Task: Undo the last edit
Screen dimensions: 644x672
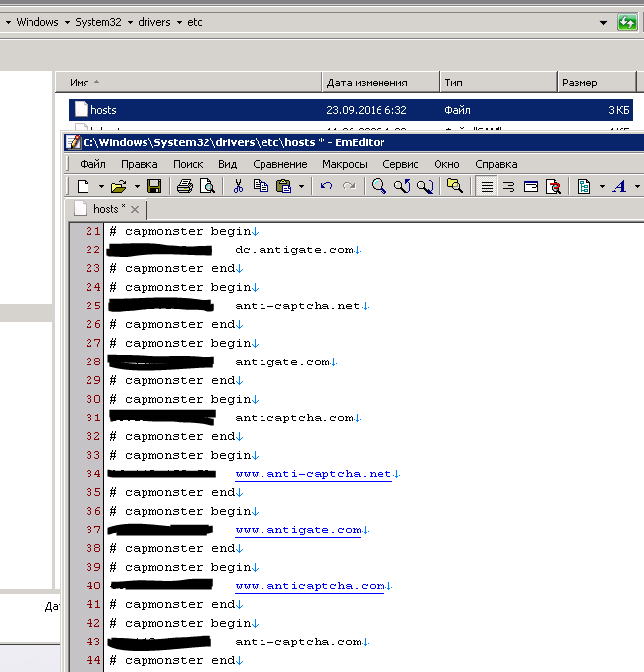Action: [326, 187]
